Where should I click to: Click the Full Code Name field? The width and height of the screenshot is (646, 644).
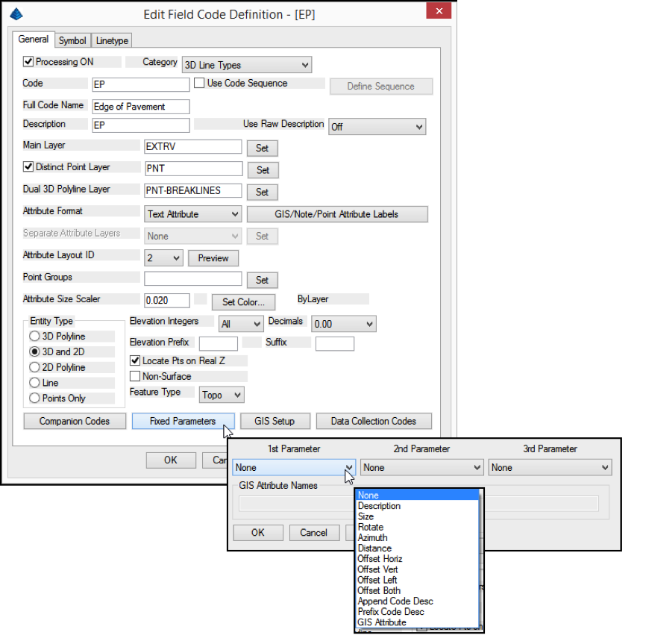point(140,106)
